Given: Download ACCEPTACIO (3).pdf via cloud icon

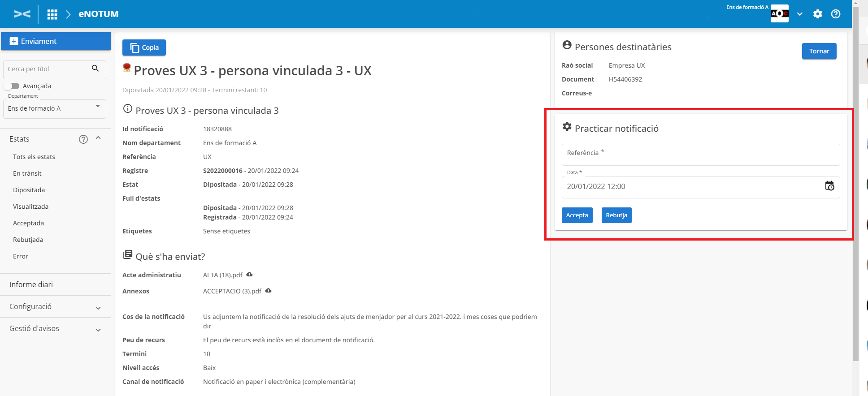Looking at the screenshot, I should click(x=269, y=291).
